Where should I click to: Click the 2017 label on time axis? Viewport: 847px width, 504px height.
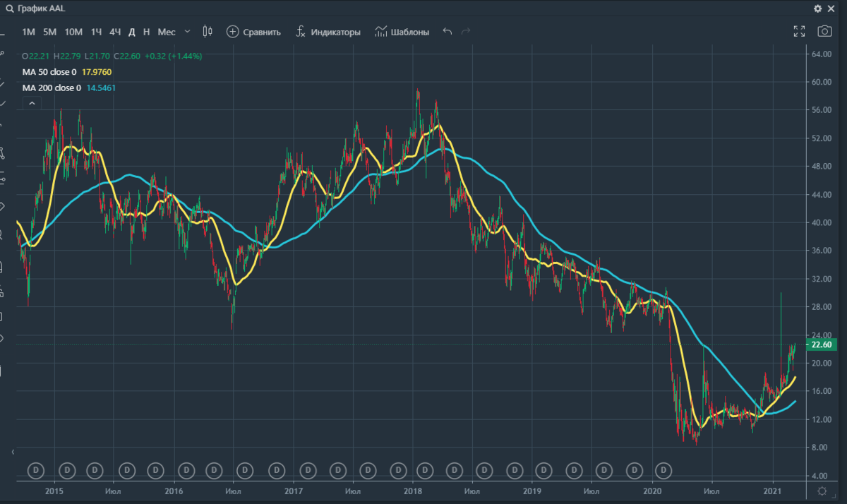pyautogui.click(x=294, y=491)
